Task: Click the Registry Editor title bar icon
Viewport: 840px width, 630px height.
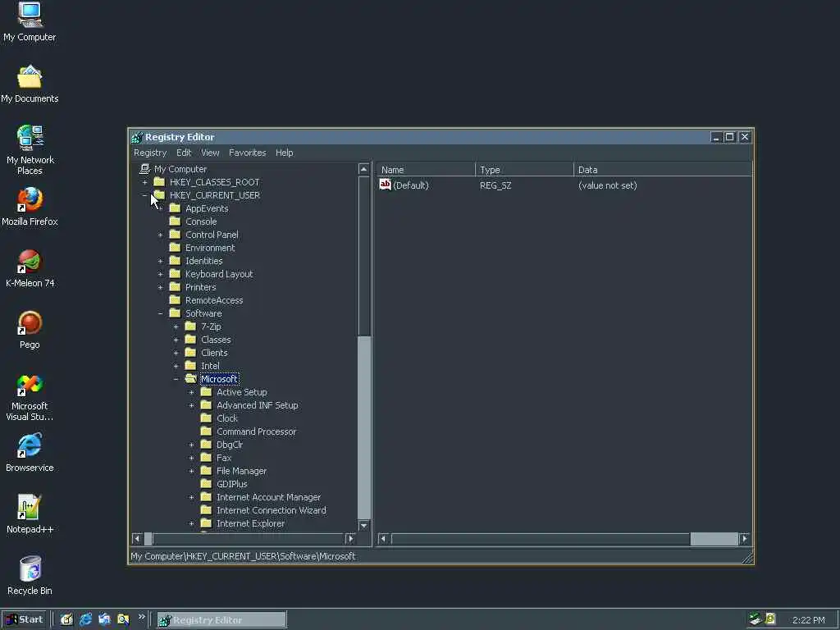Action: pyautogui.click(x=137, y=137)
